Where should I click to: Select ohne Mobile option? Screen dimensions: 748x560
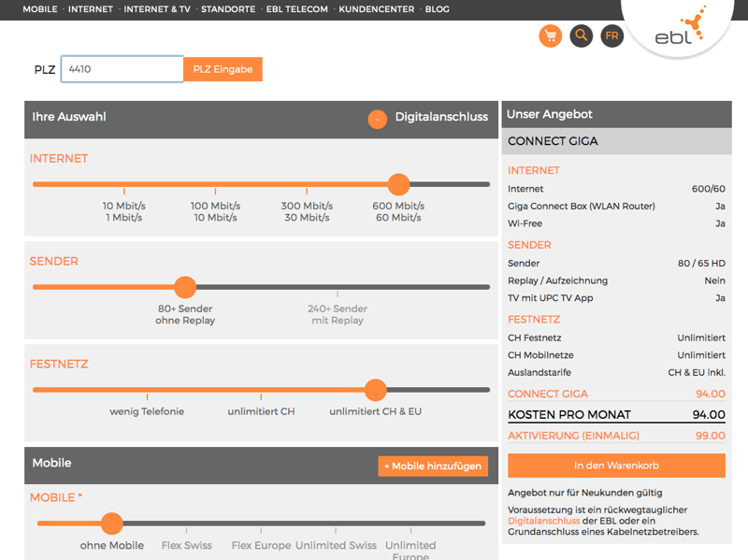111,545
